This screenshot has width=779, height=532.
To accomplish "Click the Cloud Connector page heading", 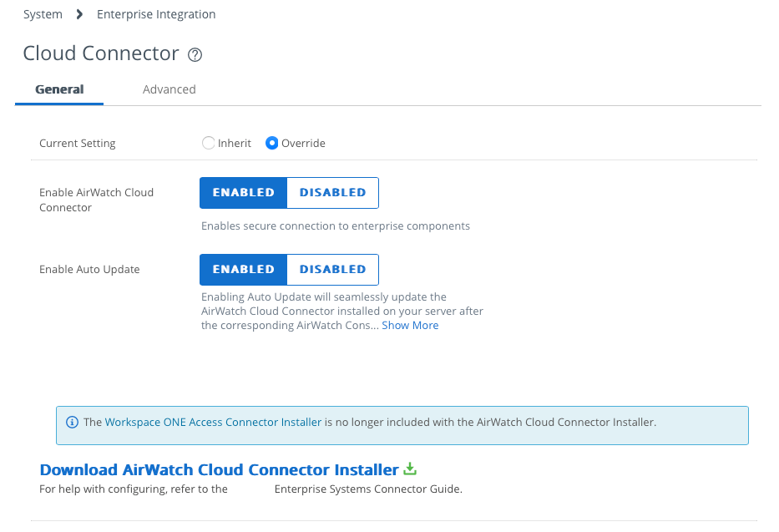I will (101, 53).
